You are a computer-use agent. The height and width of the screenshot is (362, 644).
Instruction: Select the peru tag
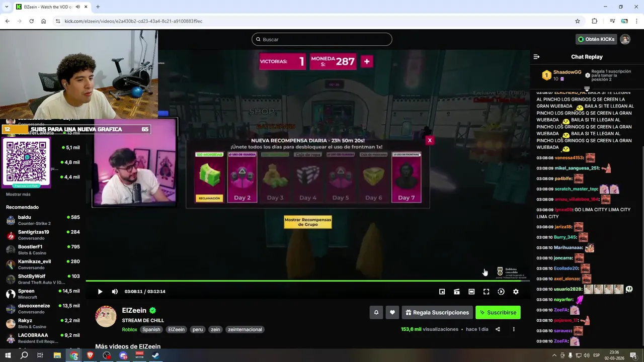[x=198, y=330]
